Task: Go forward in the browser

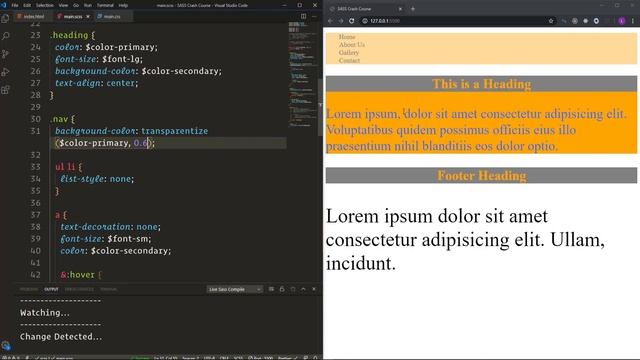Action: pyautogui.click(x=341, y=21)
